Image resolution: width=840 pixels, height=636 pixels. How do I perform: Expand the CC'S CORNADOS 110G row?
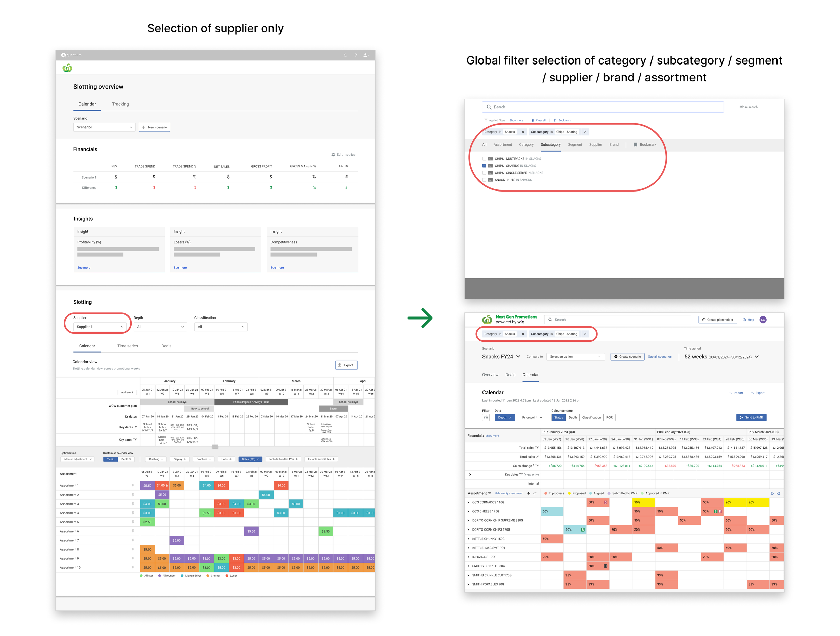468,502
